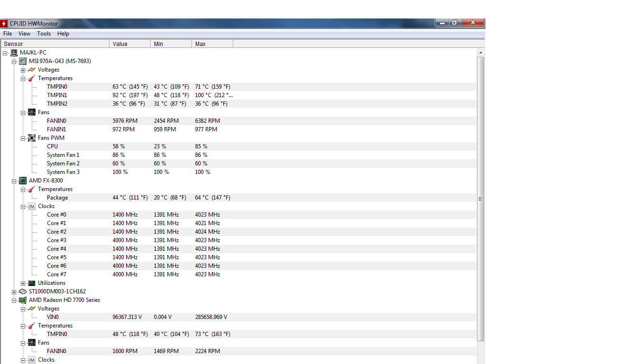The image size is (632, 364).
Task: Click the motherboard Voltages lightning icon
Action: tap(31, 70)
